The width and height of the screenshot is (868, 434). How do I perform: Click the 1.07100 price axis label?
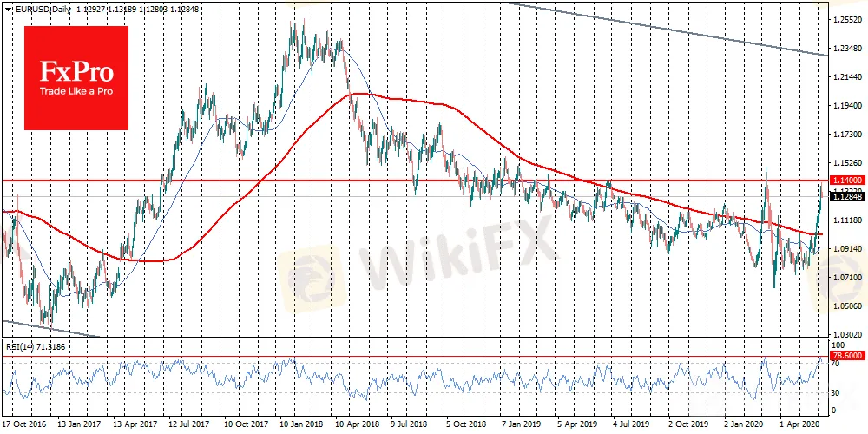point(846,278)
